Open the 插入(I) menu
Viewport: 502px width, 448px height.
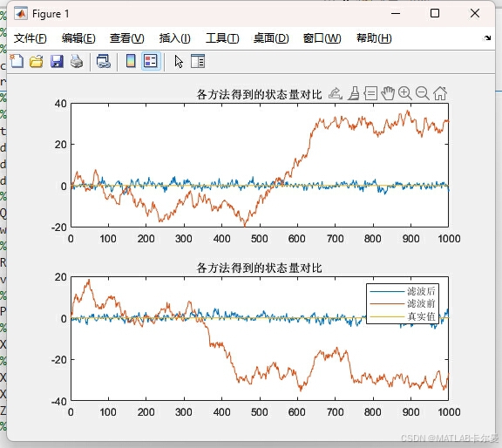point(175,38)
